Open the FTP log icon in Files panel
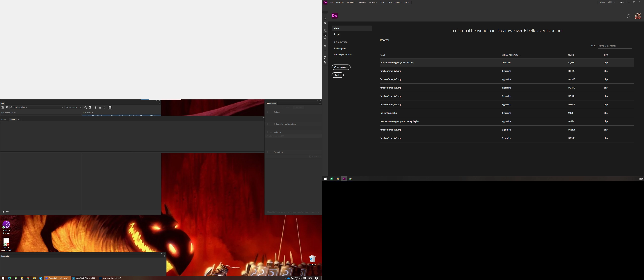 [90, 108]
